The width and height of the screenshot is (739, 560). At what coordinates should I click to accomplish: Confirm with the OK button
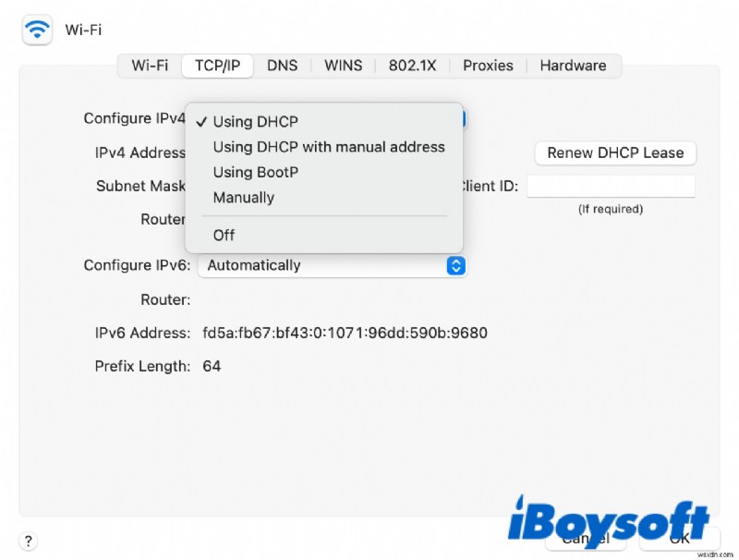pyautogui.click(x=680, y=539)
